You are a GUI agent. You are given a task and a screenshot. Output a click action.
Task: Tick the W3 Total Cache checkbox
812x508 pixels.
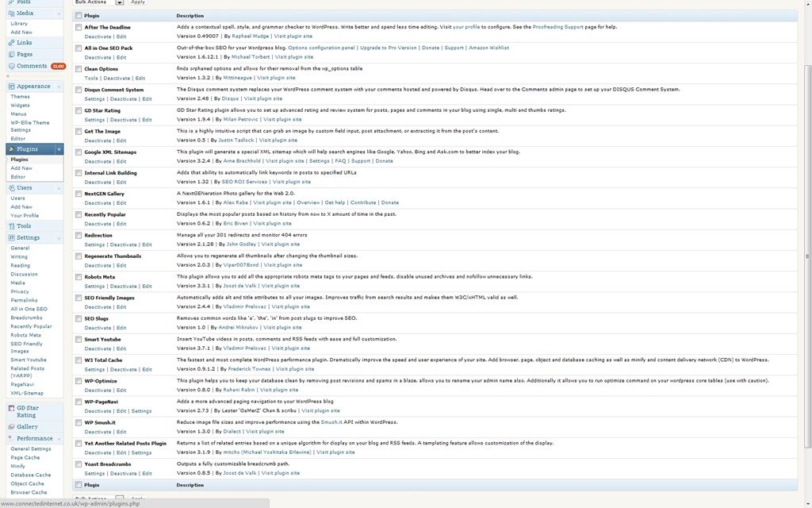(x=79, y=360)
